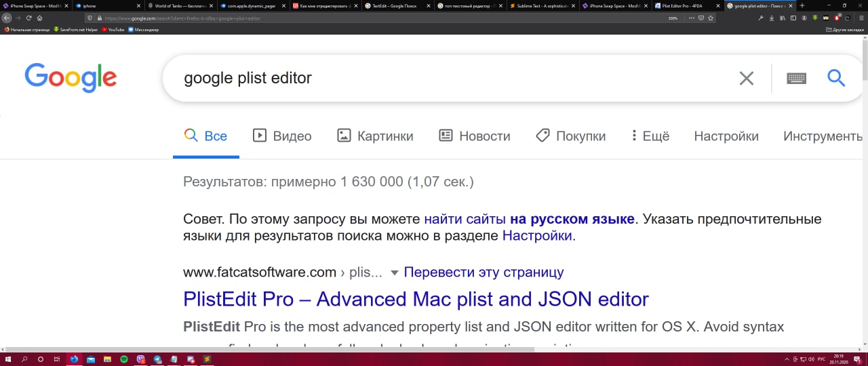
Task: Open Настройки in the search options bar
Action: pyautogui.click(x=726, y=136)
